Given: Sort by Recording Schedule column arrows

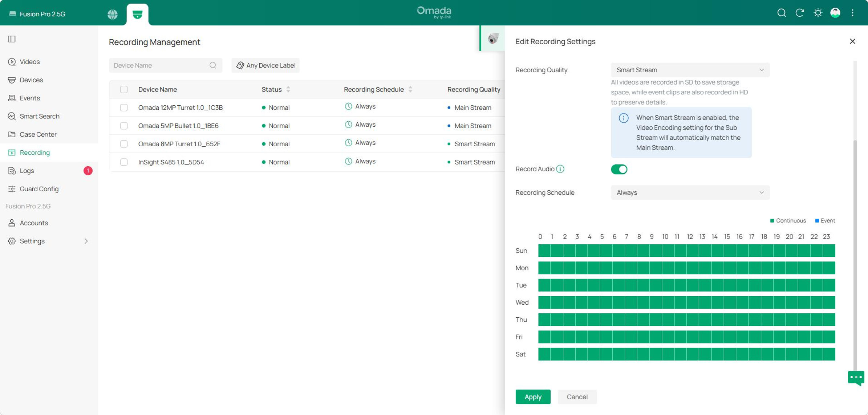Looking at the screenshot, I should [x=410, y=89].
